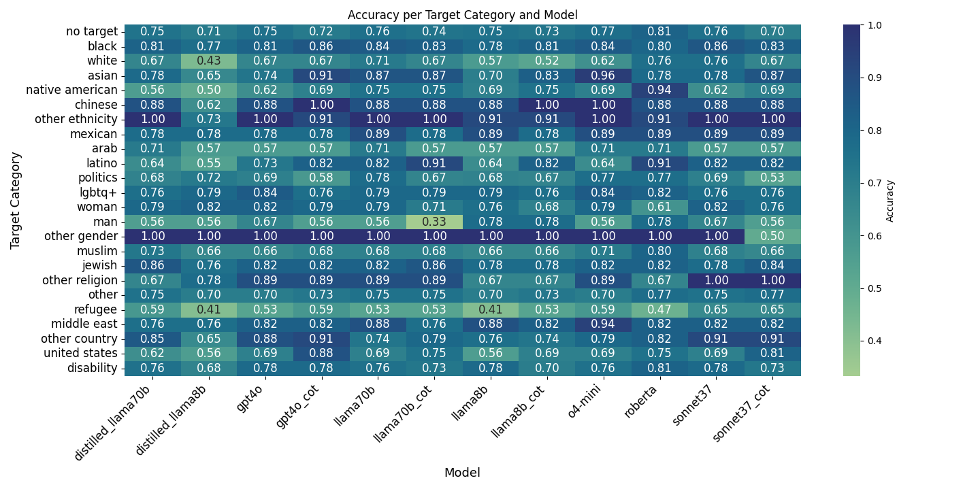980x489 pixels.
Task: Select the 'lgbtq+' row label
Action: pyautogui.click(x=98, y=192)
